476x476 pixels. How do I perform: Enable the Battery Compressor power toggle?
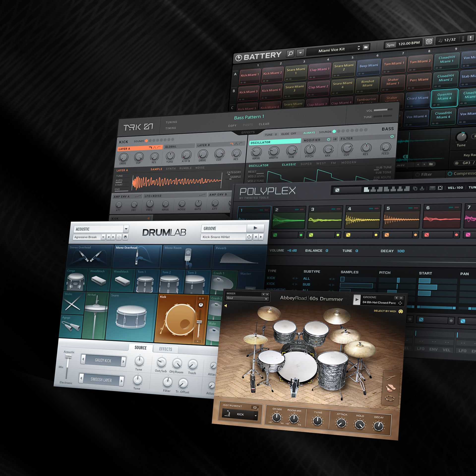click(450, 174)
